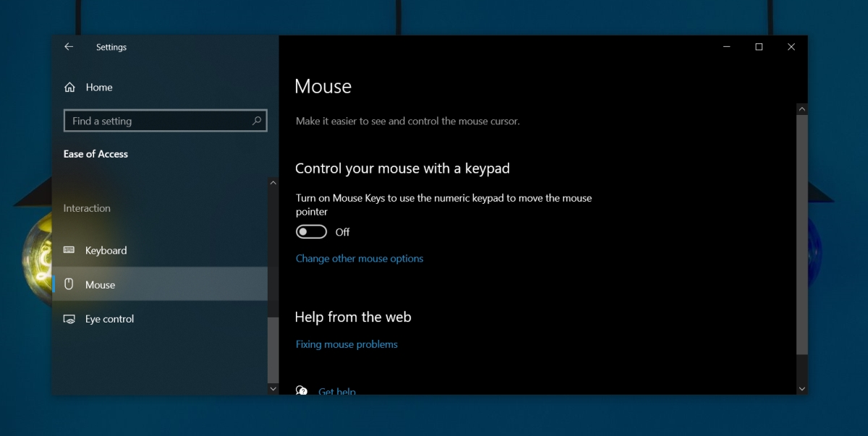Go back with the Settings back arrow
This screenshot has width=868, height=436.
[69, 47]
